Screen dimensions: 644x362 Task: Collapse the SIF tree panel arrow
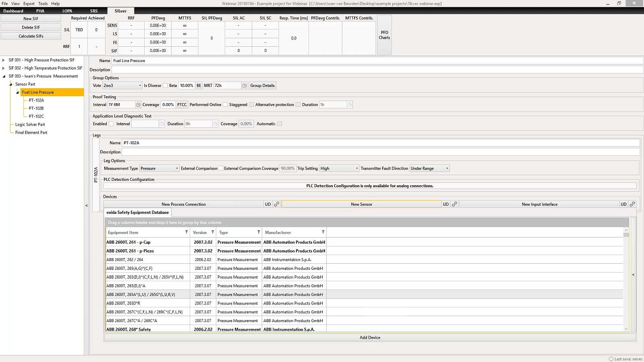[x=86, y=205]
